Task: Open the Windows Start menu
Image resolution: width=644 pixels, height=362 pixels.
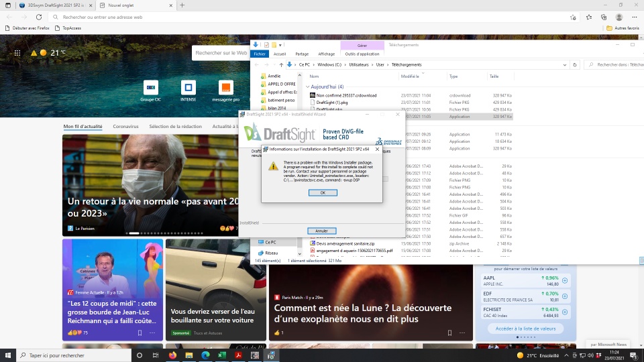Action: [x=8, y=355]
